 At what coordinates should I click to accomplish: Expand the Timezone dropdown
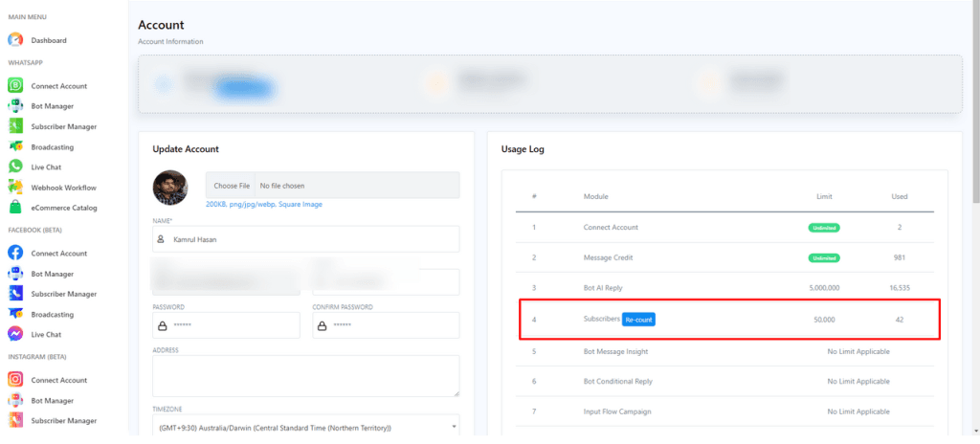point(305,427)
